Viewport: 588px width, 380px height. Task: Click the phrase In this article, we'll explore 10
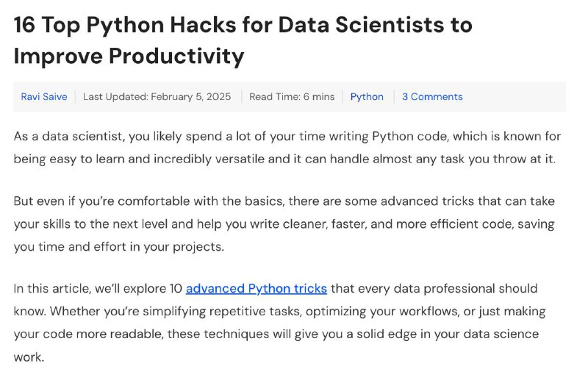pos(98,288)
